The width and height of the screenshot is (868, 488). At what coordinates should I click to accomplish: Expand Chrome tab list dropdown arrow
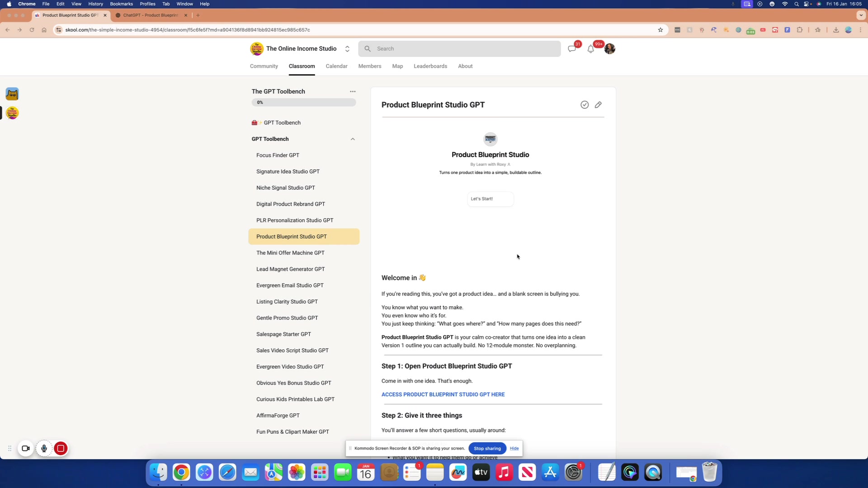tap(861, 15)
